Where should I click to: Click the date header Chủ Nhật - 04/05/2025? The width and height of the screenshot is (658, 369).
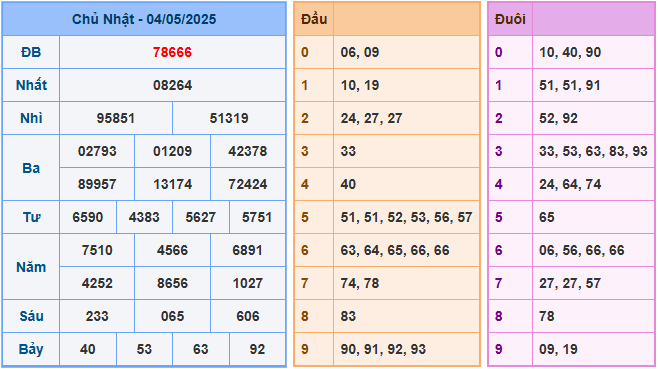(x=144, y=19)
